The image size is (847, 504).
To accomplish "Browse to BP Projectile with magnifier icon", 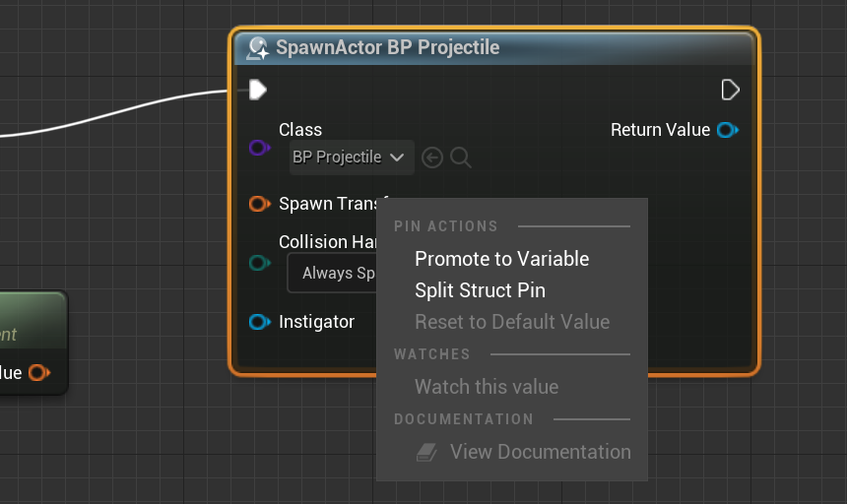I will coord(461,157).
